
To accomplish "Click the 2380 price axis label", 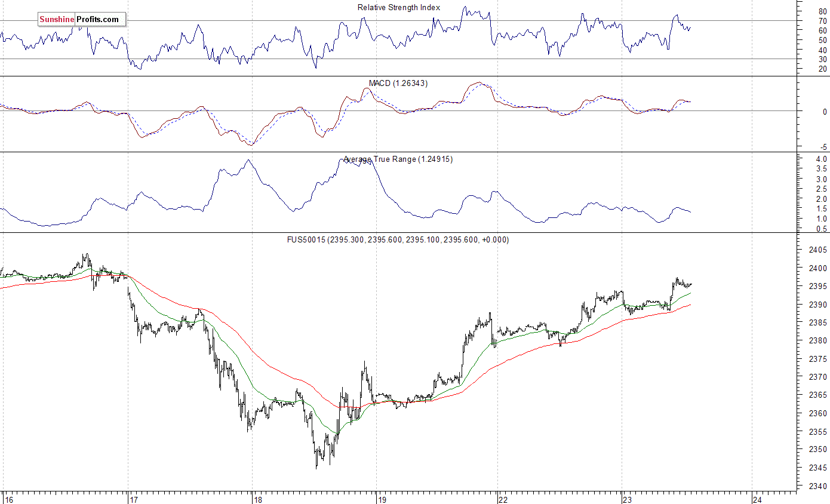I will 818,341.
